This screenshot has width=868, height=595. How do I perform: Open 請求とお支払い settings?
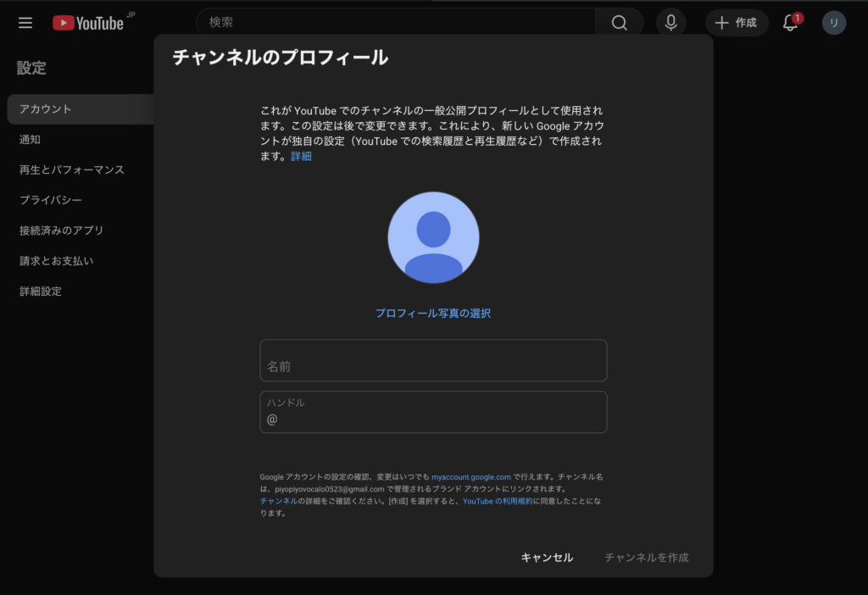(x=57, y=261)
